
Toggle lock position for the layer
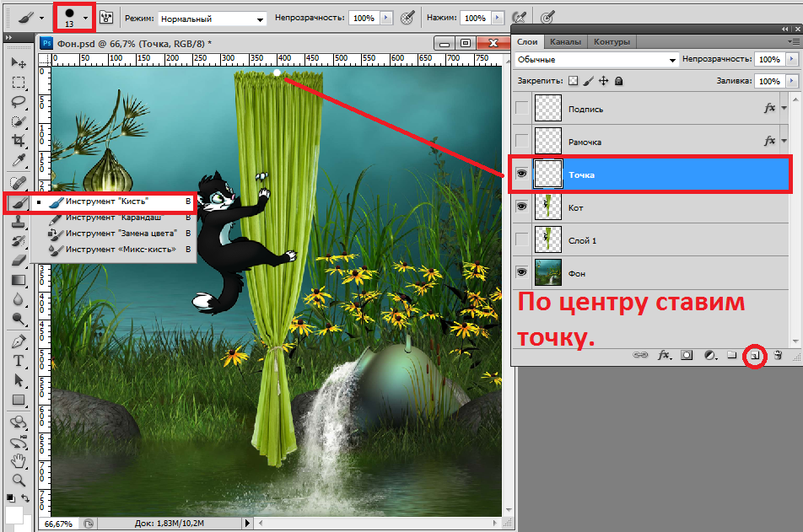[604, 81]
